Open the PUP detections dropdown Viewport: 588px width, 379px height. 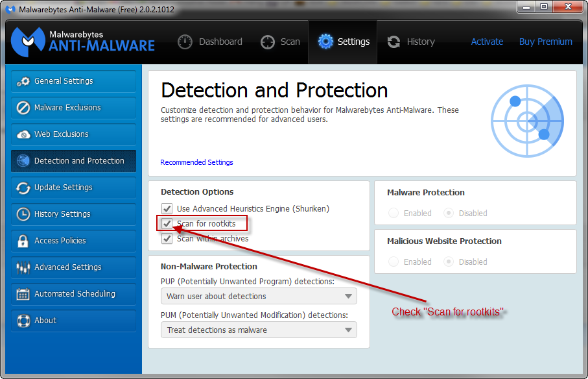pos(259,296)
